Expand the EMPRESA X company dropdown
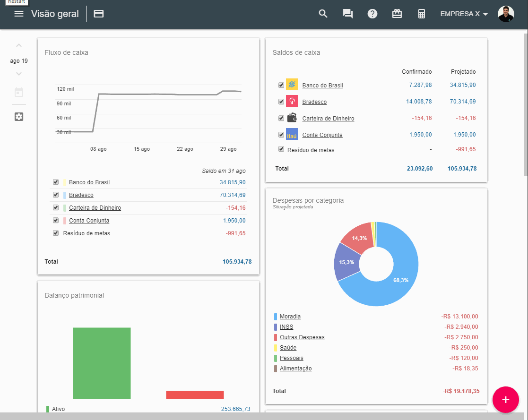 (x=464, y=14)
